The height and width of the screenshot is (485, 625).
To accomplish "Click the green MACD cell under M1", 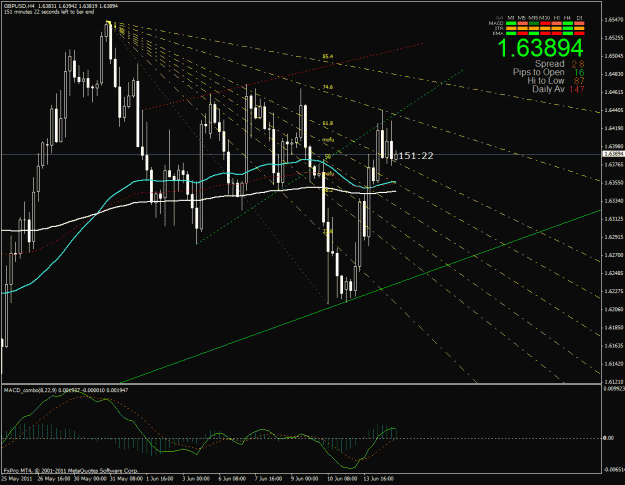I will coord(511,23).
